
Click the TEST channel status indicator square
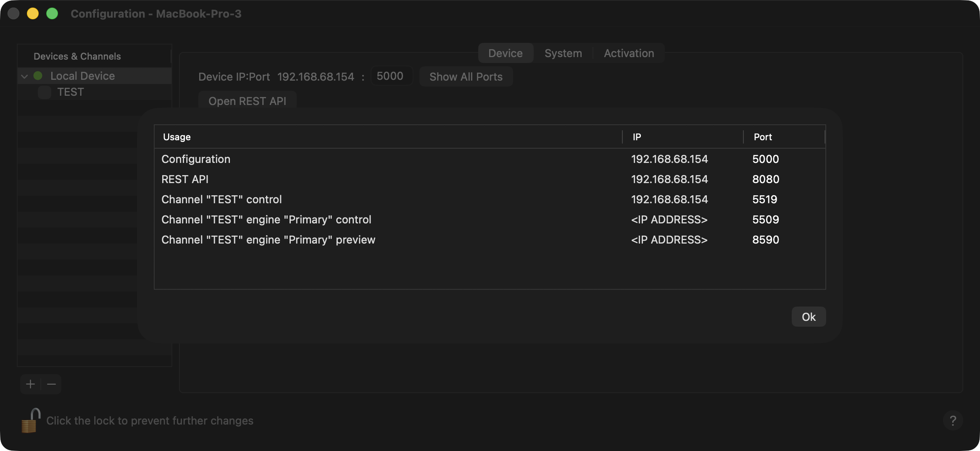click(x=45, y=92)
